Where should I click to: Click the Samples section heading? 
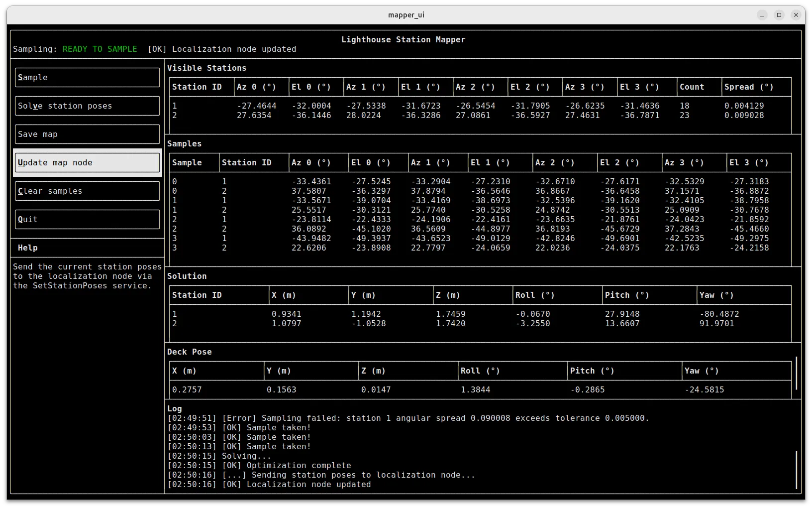tap(185, 144)
